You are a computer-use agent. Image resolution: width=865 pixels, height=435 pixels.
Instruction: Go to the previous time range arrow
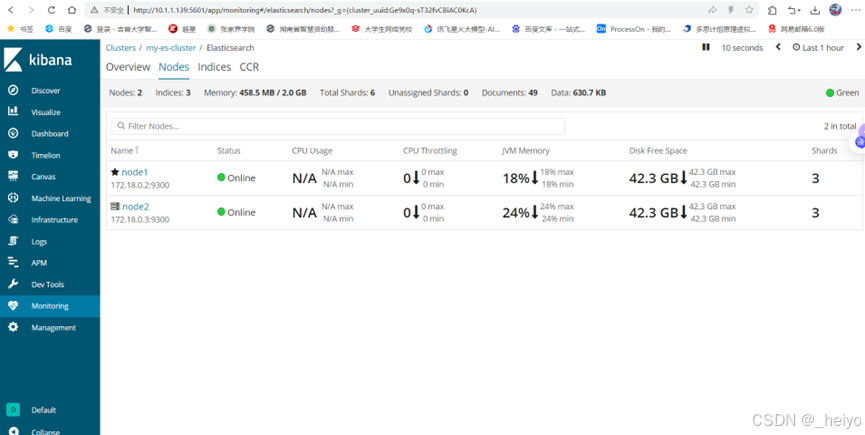click(x=778, y=47)
